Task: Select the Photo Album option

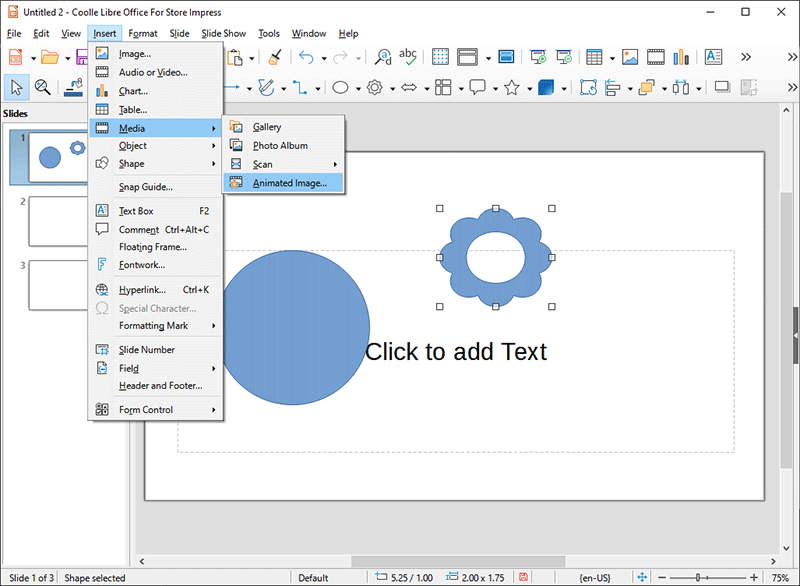Action: [279, 146]
